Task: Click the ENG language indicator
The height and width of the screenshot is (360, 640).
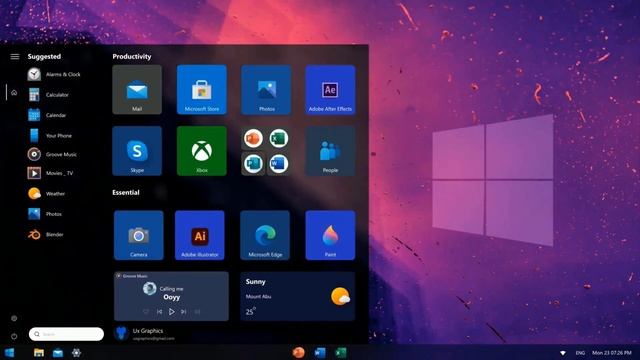Action: (x=580, y=353)
